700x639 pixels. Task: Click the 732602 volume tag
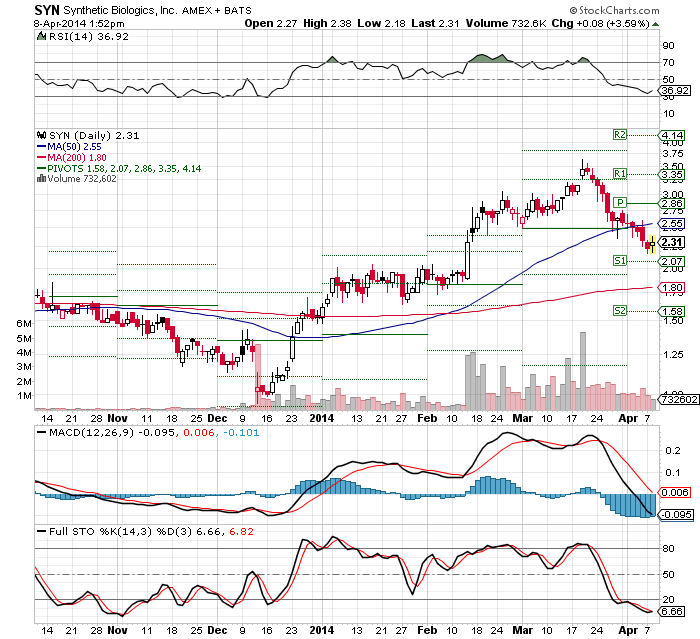point(679,399)
